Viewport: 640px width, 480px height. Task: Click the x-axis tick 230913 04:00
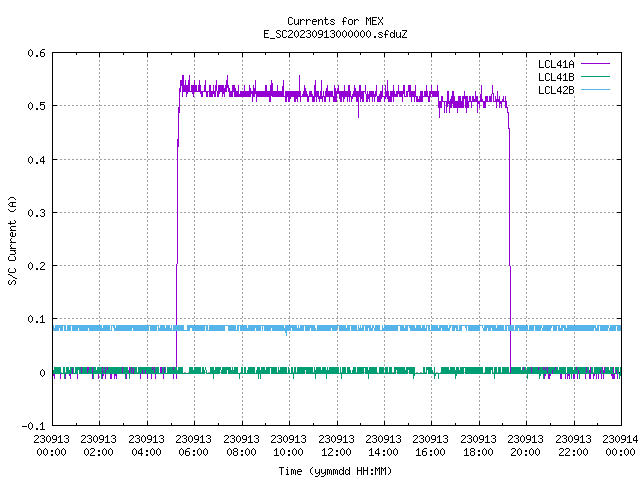[x=146, y=446]
